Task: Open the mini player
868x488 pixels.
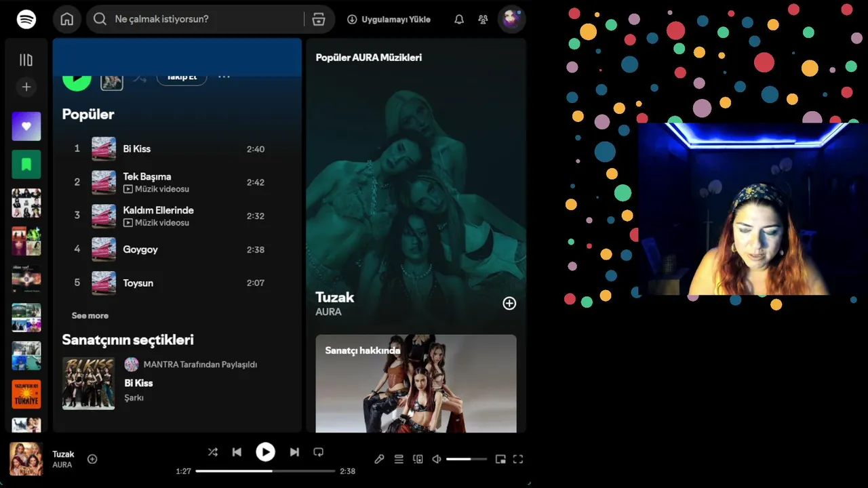Action: tap(500, 459)
